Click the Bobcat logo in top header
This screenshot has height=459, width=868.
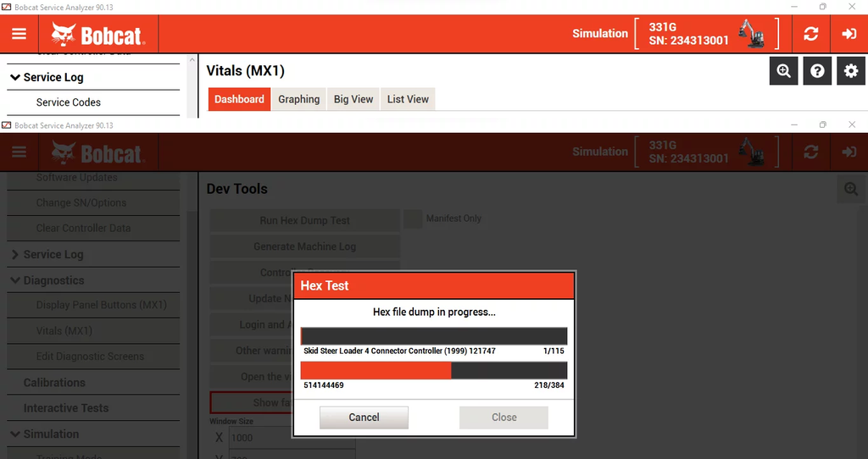[97, 34]
